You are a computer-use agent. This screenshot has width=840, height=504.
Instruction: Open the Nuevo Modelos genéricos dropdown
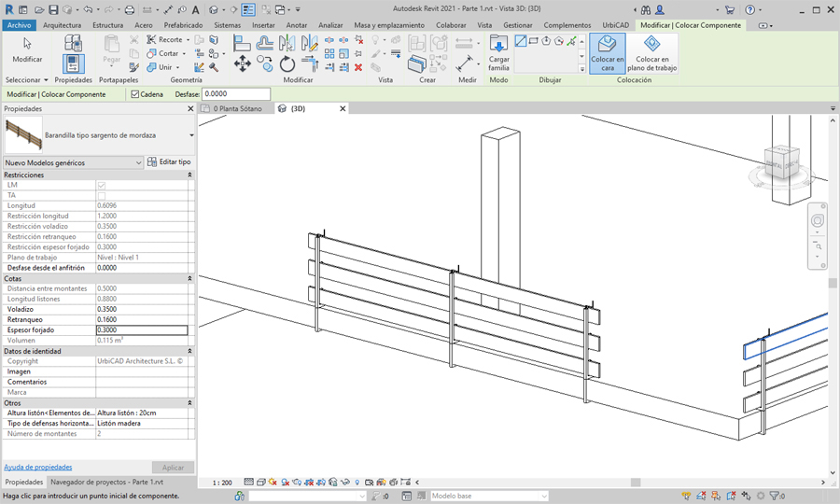point(139,162)
